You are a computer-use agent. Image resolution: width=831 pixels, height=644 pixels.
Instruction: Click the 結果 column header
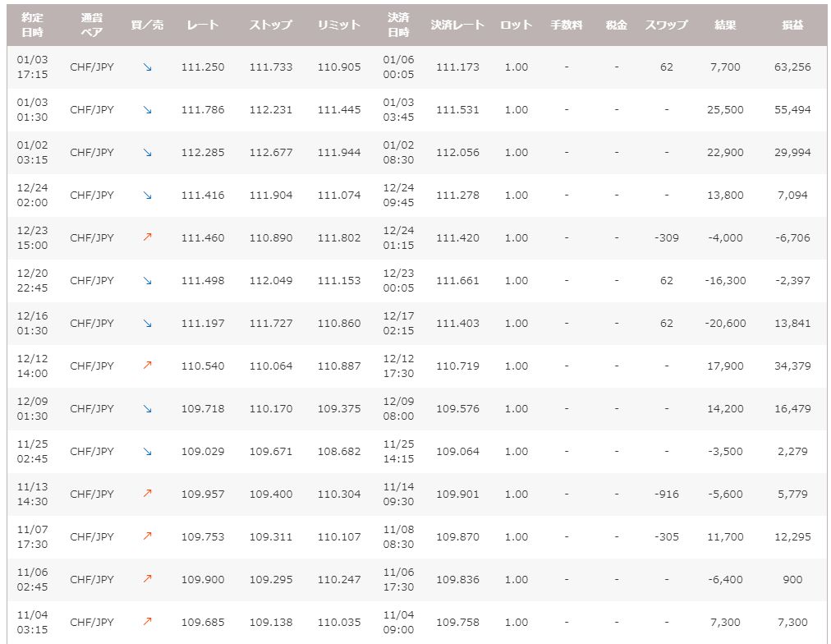tap(725, 25)
